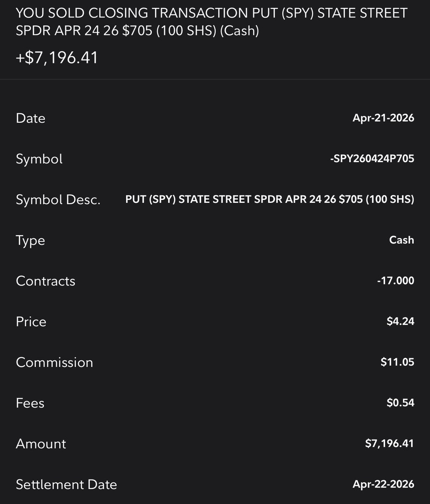Tap the $0.54 fees value
This screenshot has width=430, height=504.
pyautogui.click(x=400, y=403)
